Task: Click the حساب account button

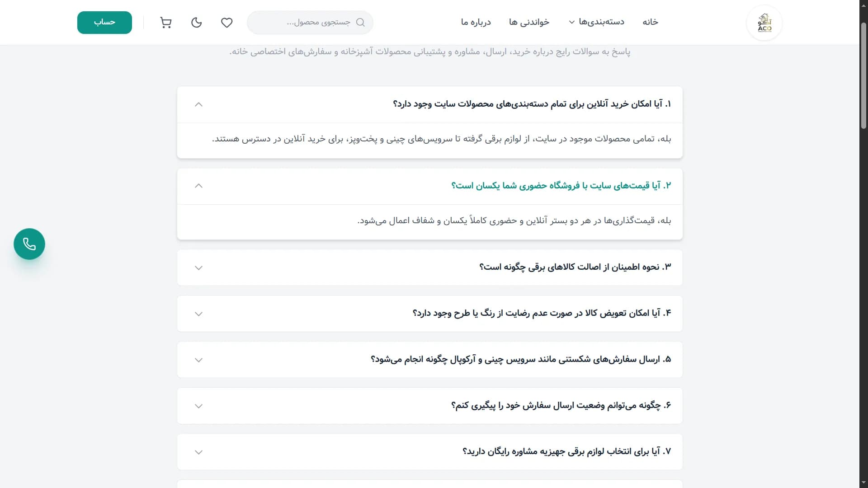Action: [104, 23]
